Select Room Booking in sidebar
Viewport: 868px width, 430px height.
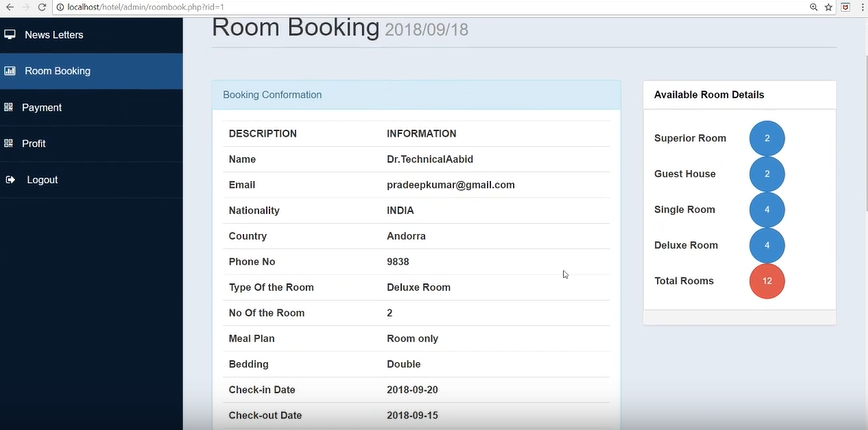[x=91, y=71]
